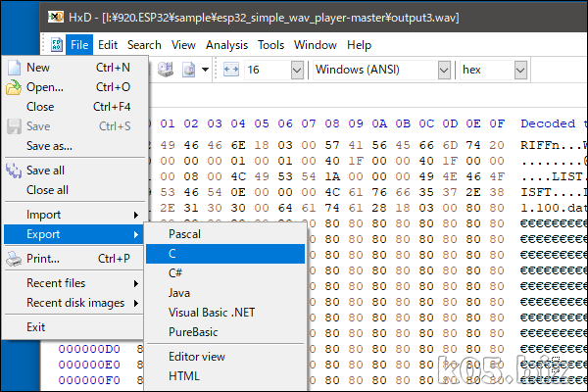The height and width of the screenshot is (392, 588).
Task: Export as PureBasic
Action: (225, 332)
